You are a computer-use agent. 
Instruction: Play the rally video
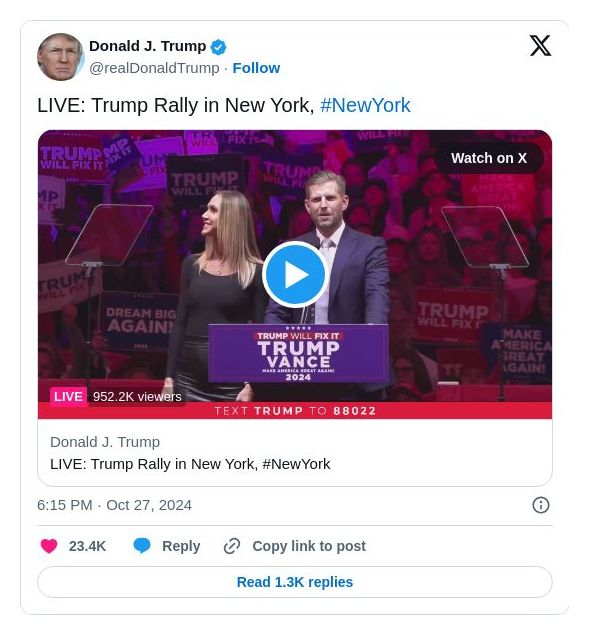click(x=295, y=275)
